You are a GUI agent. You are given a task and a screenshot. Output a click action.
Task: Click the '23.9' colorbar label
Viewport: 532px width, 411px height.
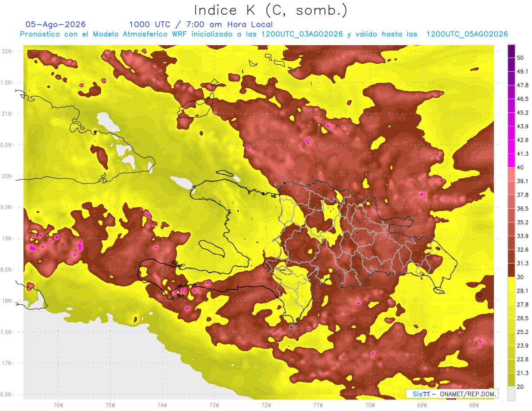click(x=523, y=346)
